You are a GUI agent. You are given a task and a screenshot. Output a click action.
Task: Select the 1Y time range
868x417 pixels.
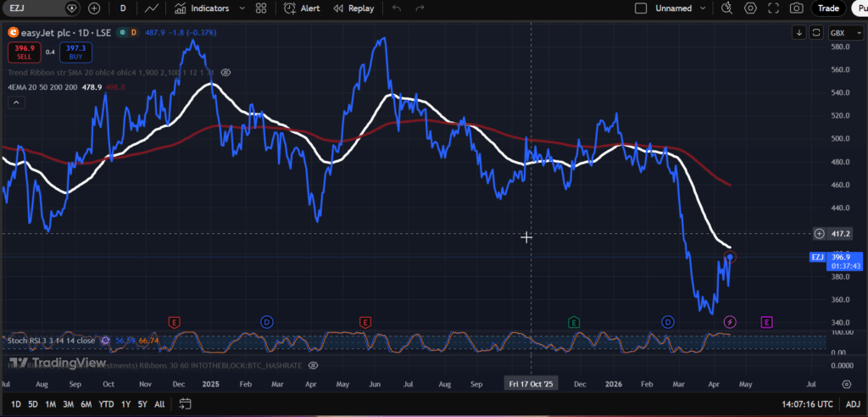tap(125, 404)
